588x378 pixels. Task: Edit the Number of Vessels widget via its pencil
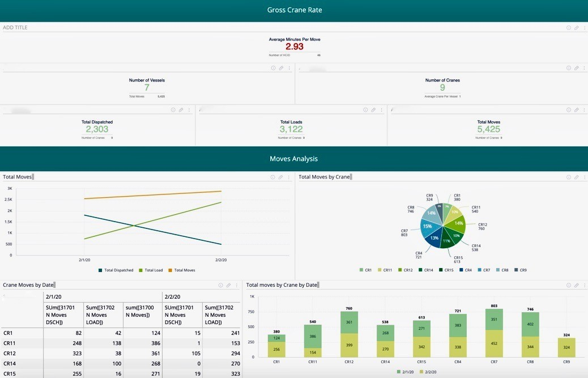click(x=280, y=68)
